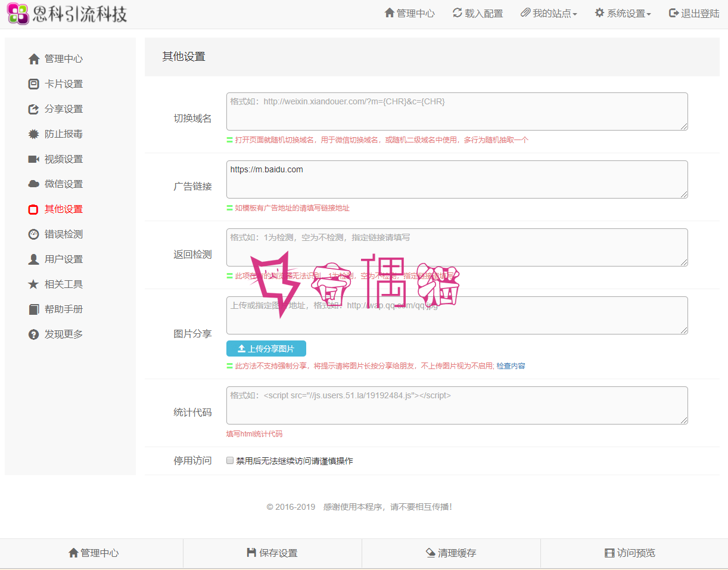
Task: Click the burst icon next to 防止报毒
Action: 34,134
